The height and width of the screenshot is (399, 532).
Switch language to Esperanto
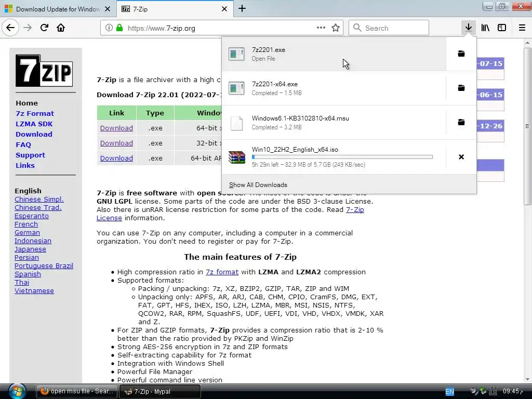point(32,216)
